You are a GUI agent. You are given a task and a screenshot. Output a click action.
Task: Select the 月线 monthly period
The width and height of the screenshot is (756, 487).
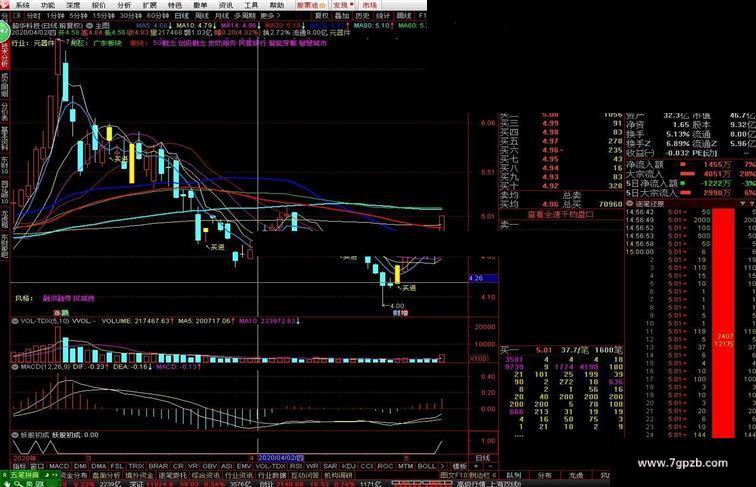[221, 16]
